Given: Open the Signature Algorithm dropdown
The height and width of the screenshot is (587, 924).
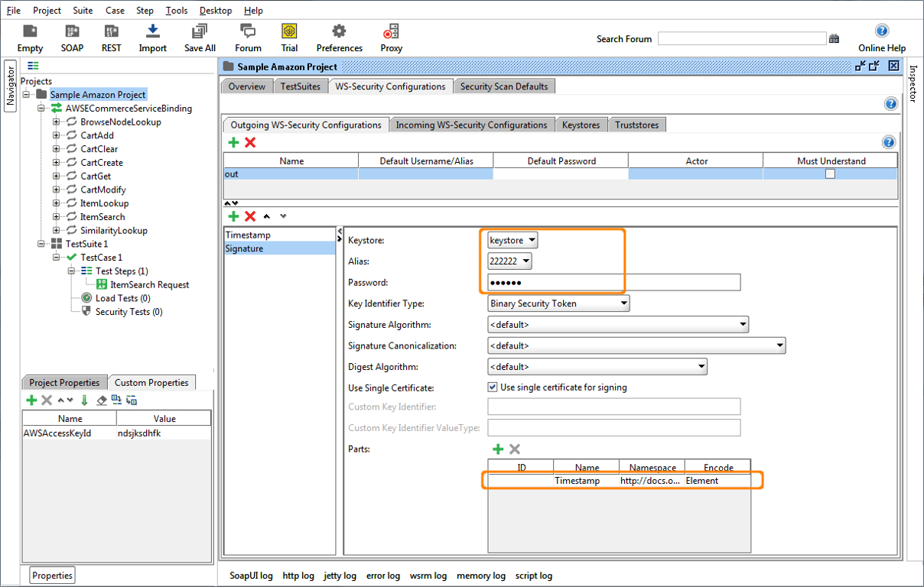Looking at the screenshot, I should (x=618, y=325).
